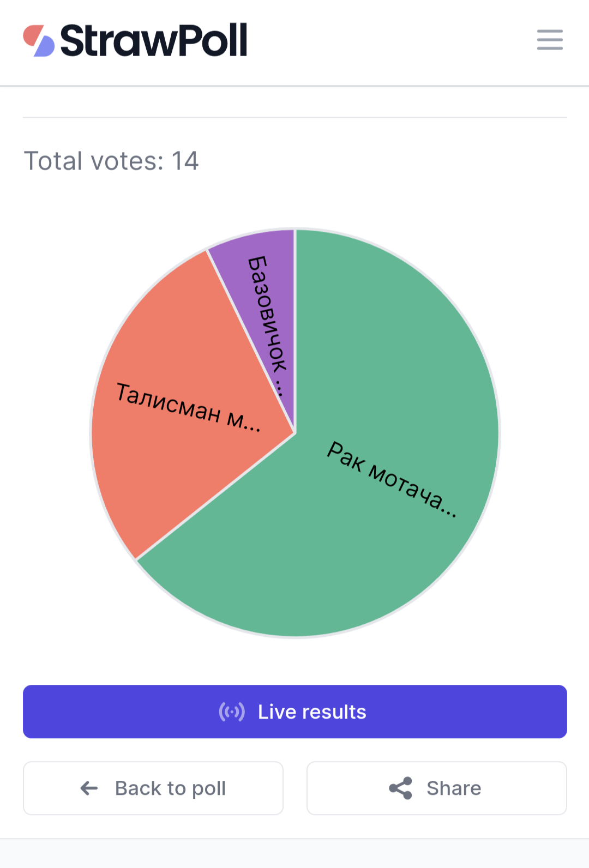The image size is (589, 868).
Task: Click the Back to poll text
Action: pos(170,788)
